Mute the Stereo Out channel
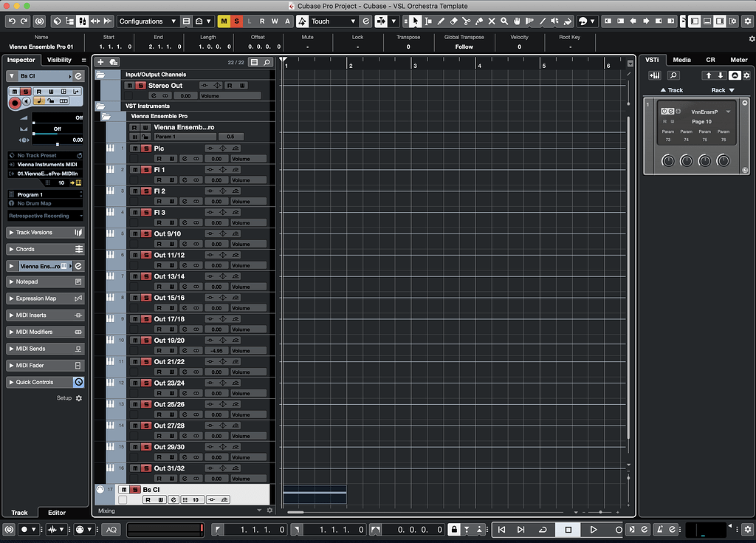Image resolution: width=756 pixels, height=543 pixels. (129, 86)
